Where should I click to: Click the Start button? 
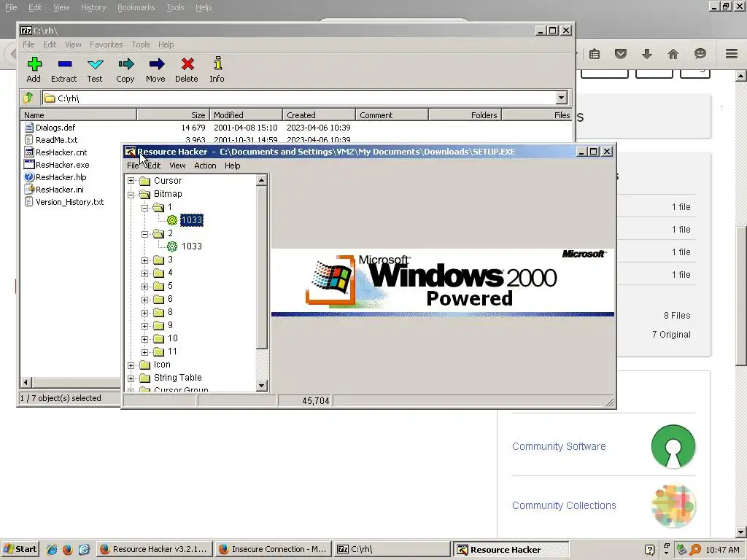pos(20,550)
